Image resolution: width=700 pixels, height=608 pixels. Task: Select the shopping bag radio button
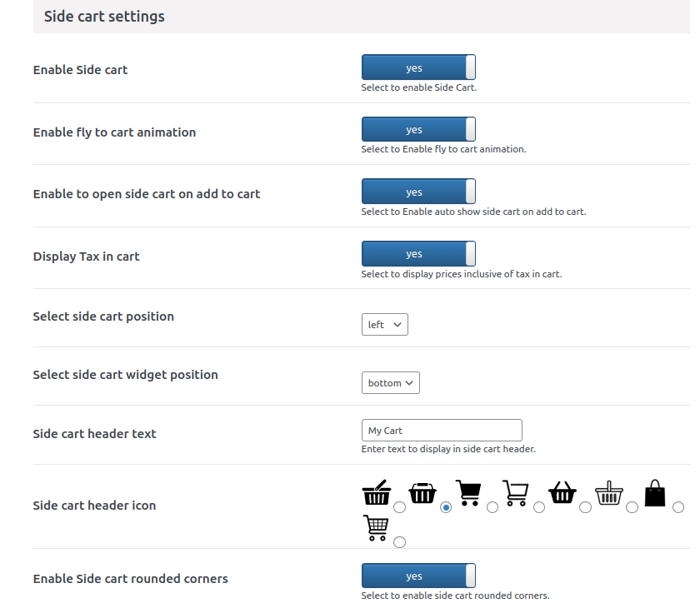[677, 506]
